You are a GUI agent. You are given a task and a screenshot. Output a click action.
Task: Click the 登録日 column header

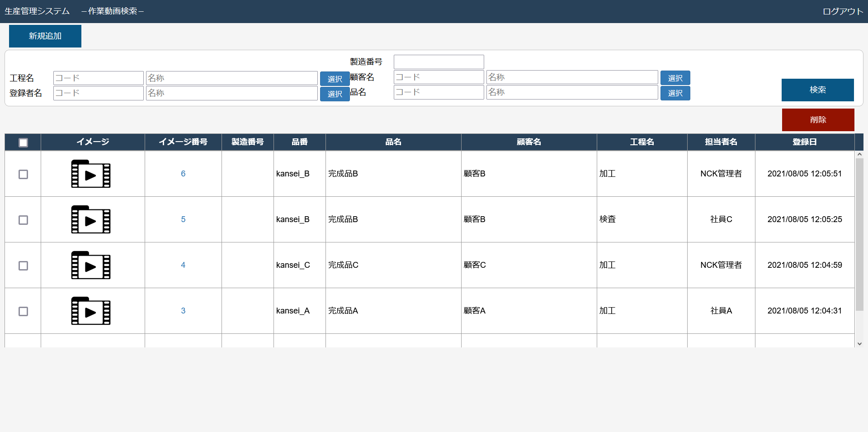point(804,142)
